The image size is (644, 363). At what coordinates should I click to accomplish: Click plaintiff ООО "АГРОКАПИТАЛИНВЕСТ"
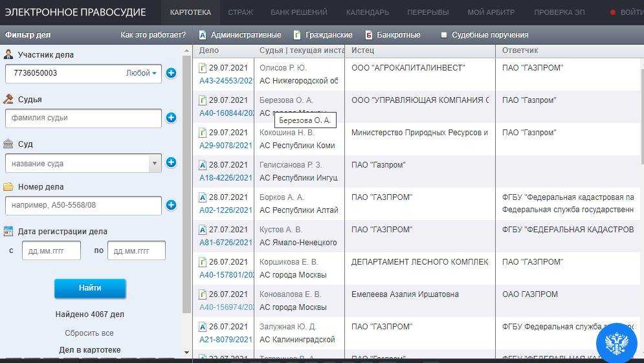[x=408, y=68]
